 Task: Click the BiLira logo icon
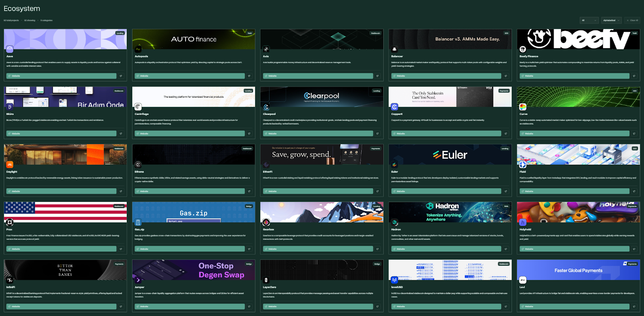click(10, 107)
